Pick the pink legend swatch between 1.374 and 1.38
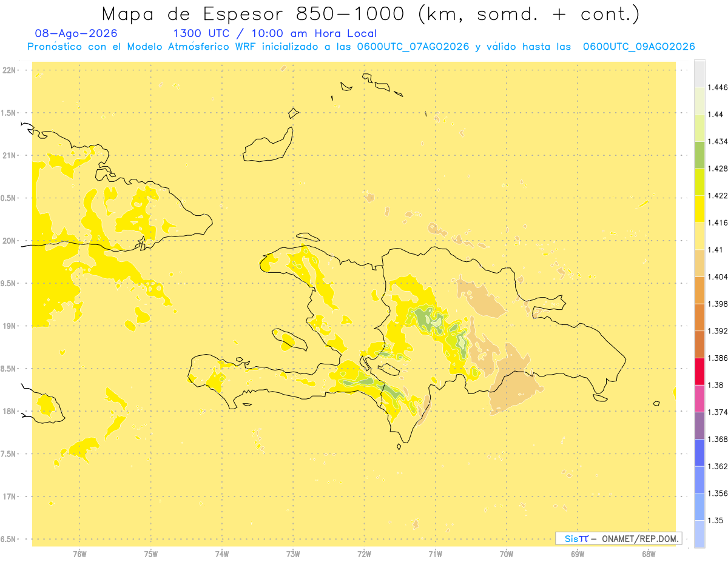This screenshot has height=562, width=728. point(699,398)
